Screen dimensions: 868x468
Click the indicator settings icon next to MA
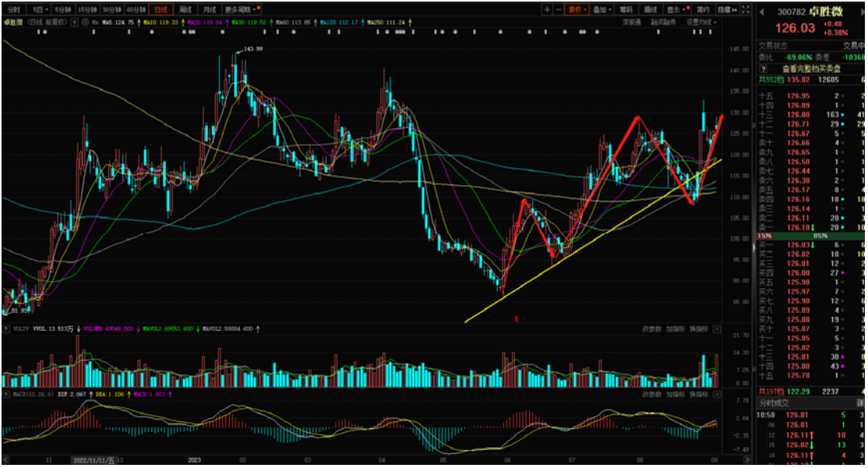tap(85, 22)
